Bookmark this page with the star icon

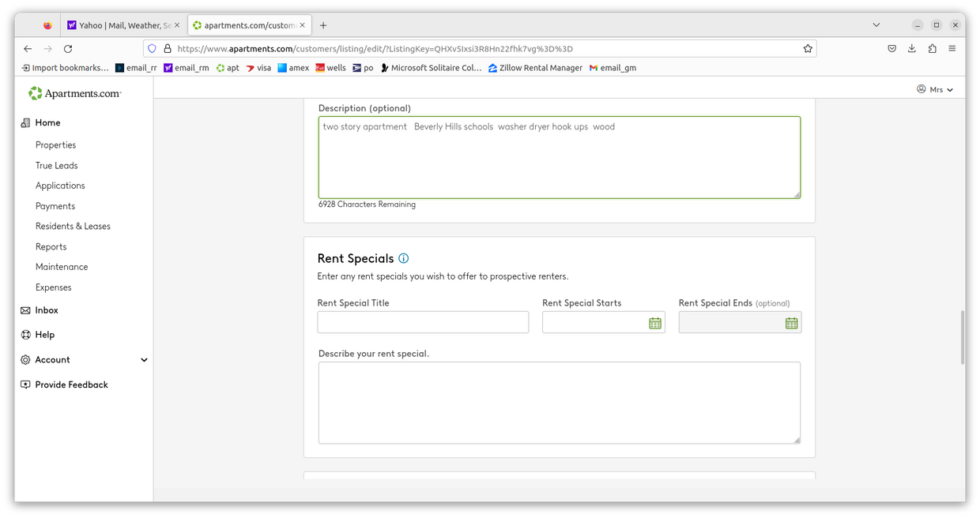point(808,48)
